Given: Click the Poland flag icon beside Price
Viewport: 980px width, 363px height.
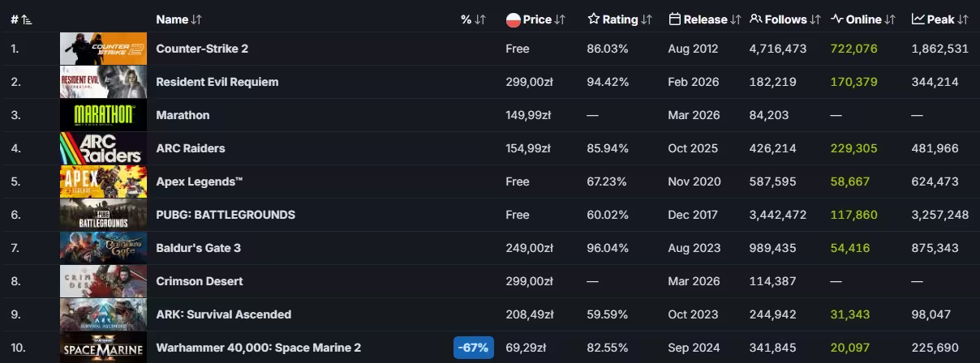Looking at the screenshot, I should coord(513,19).
